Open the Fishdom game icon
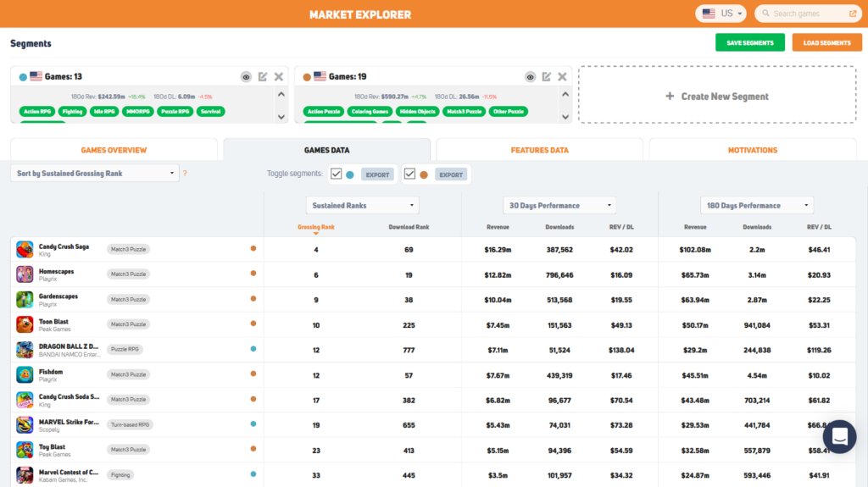Image resolution: width=868 pixels, height=487 pixels. (25, 374)
